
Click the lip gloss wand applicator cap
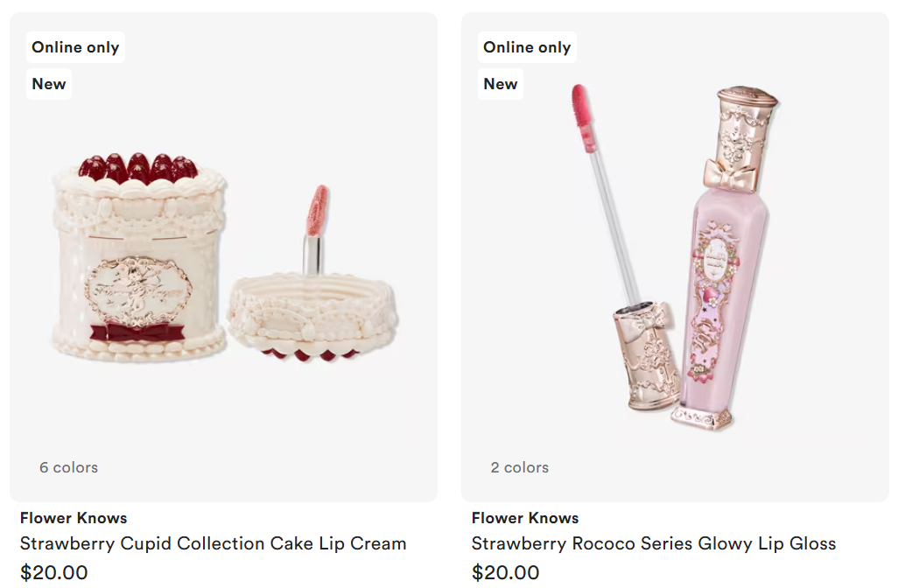tap(647, 355)
